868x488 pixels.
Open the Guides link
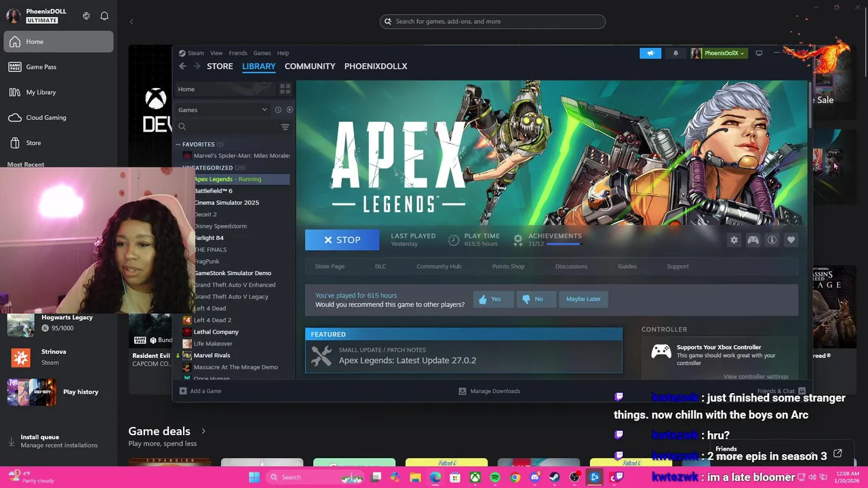coord(627,266)
